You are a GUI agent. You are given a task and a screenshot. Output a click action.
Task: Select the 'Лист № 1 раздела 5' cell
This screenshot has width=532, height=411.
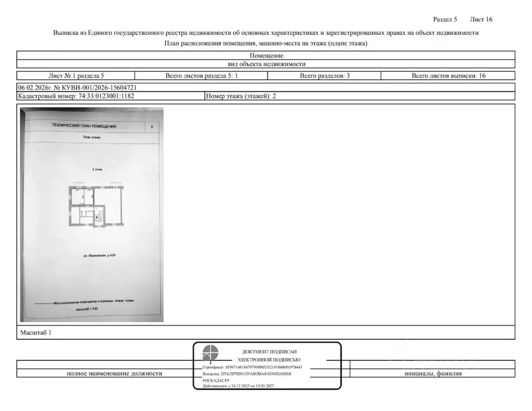77,75
